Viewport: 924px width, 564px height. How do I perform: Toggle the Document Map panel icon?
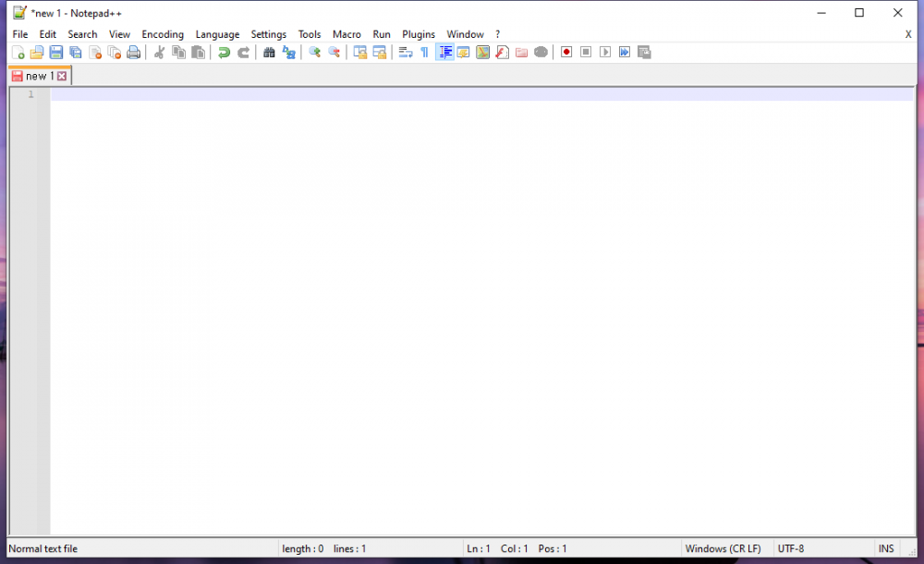click(x=482, y=53)
